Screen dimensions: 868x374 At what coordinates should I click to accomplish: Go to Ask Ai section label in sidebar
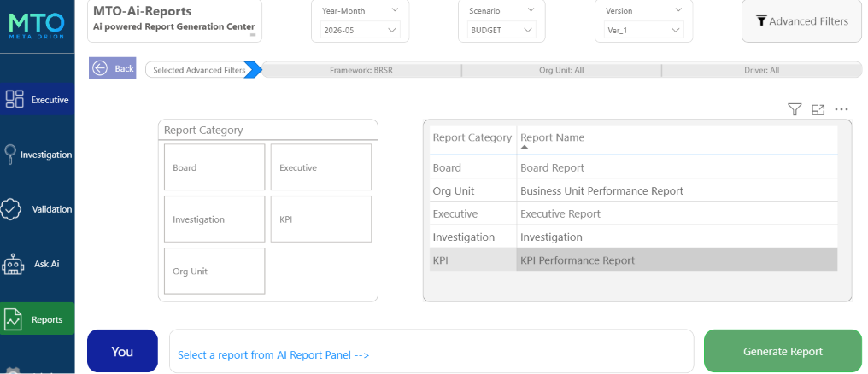[46, 264]
